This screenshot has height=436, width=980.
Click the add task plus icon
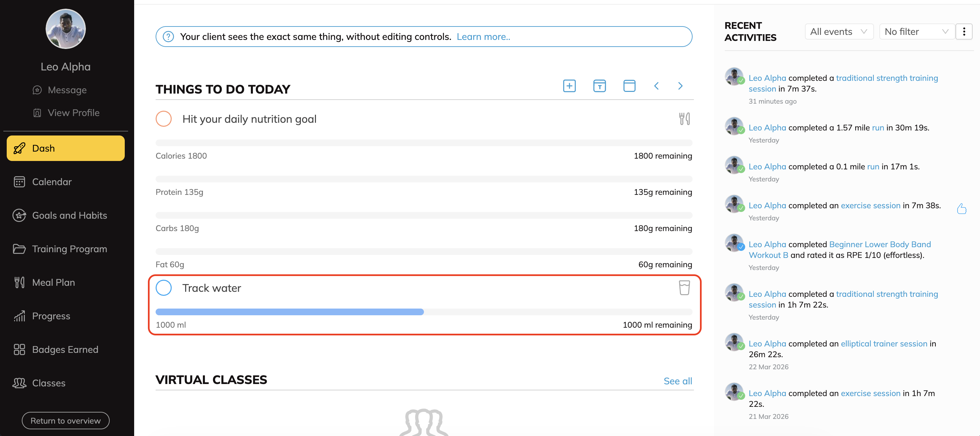(569, 86)
